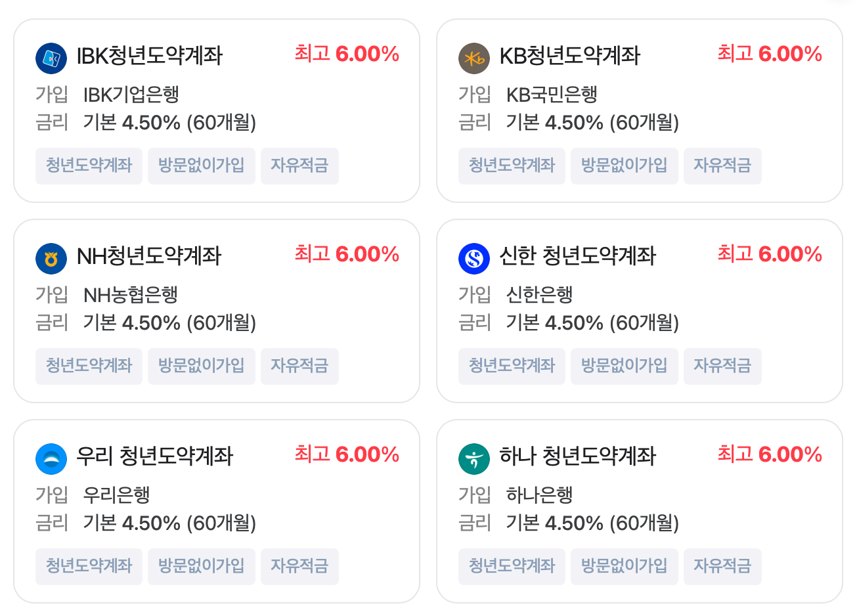Click the KB국민은행 logo icon

tap(474, 58)
